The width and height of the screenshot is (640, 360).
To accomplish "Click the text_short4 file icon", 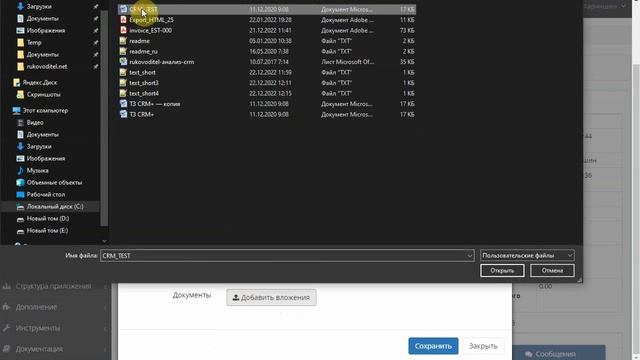I will (123, 93).
